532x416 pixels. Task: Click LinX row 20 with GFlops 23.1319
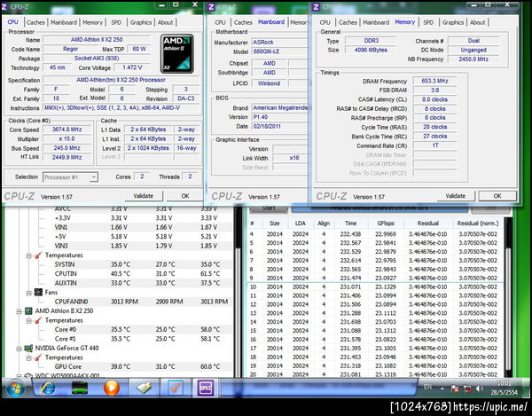pos(375,374)
